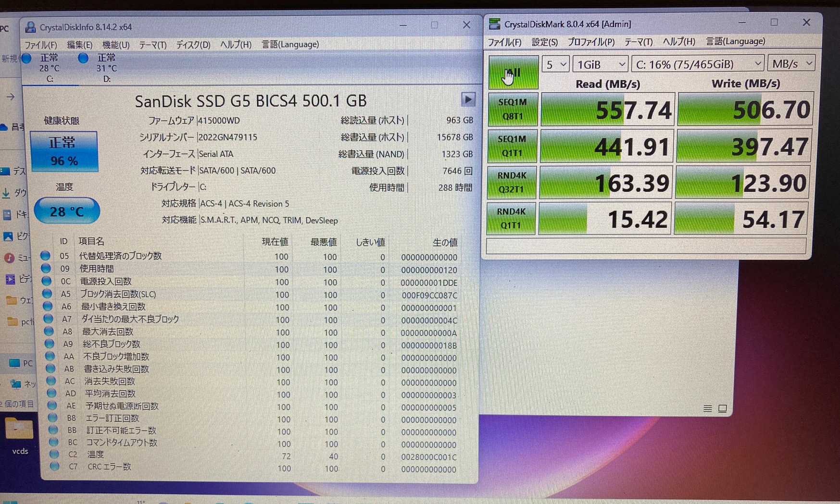Screen dimensions: 840x504
Task: Click the CrystalDiskInfo title bar icon
Action: 30,27
